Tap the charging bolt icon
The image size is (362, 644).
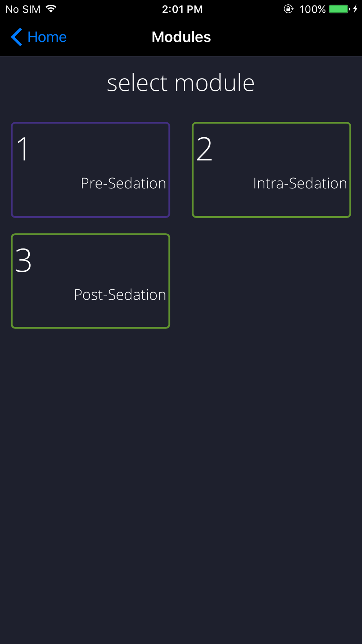[x=355, y=9]
